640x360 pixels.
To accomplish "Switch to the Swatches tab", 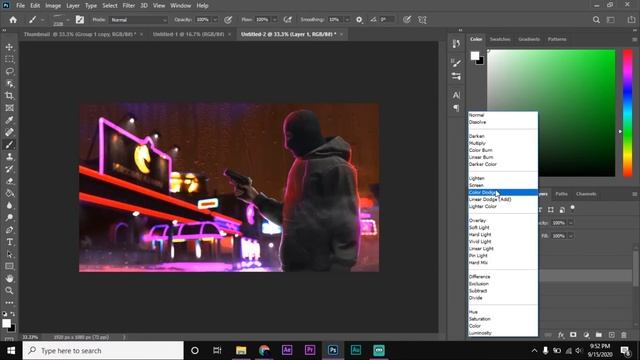I will [500, 39].
